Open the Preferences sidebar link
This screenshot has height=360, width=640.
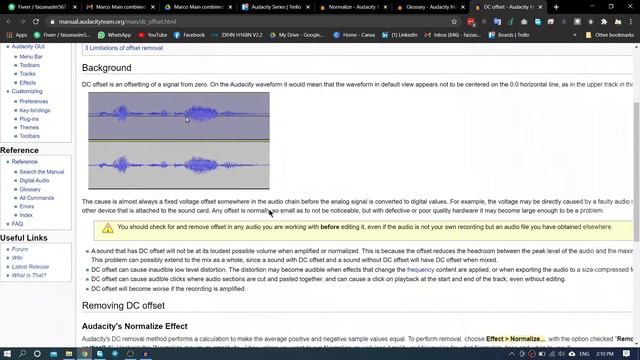[33, 101]
